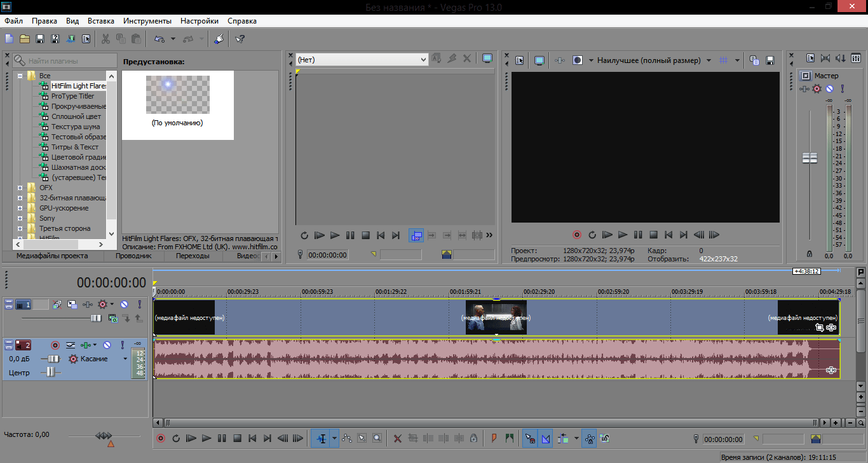Solo audio track 2
Screen dimensions: 868x463
click(x=122, y=345)
